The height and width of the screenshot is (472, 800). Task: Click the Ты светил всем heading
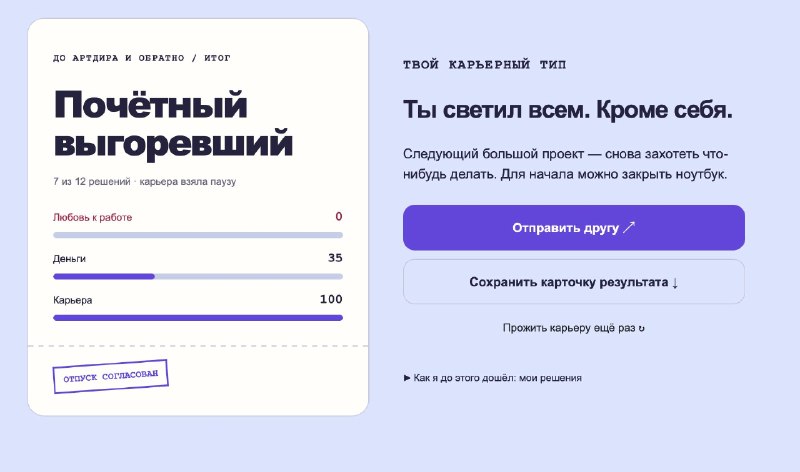[x=567, y=109]
